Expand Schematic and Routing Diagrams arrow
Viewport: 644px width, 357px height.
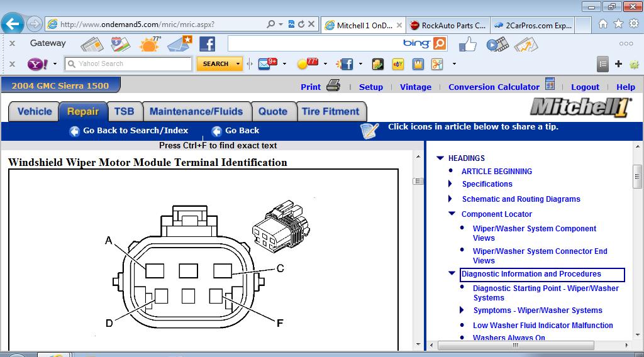[450, 199]
